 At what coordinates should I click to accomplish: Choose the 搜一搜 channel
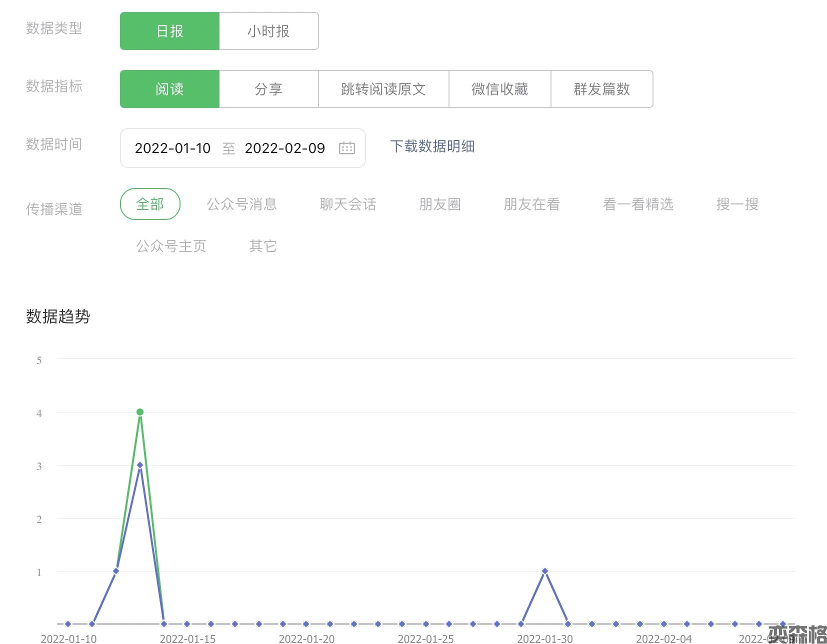(737, 204)
